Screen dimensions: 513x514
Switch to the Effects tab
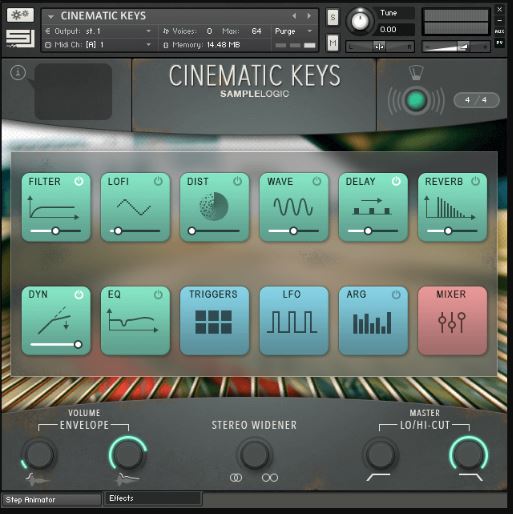tap(153, 498)
